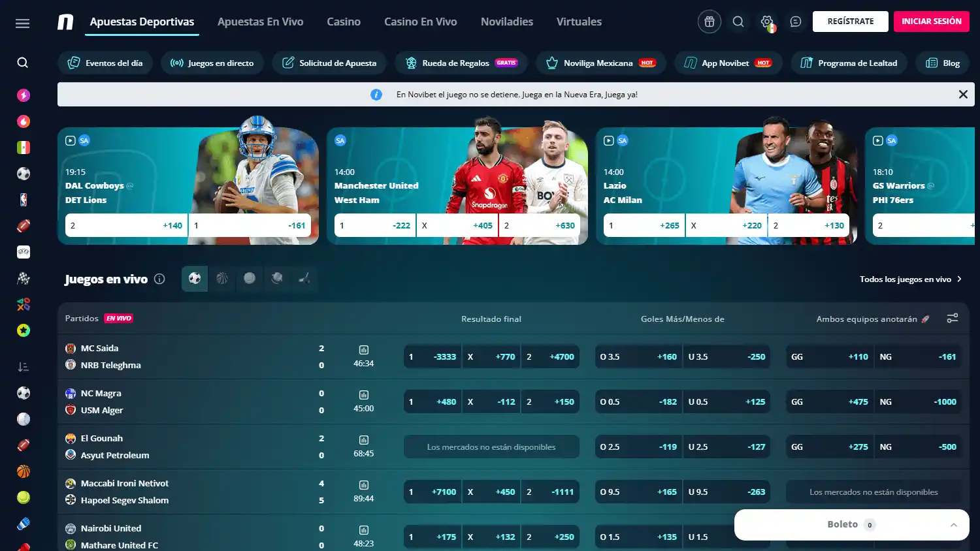Open App Novibet shortcut
Image resolution: width=980 pixels, height=551 pixels.
click(728, 63)
